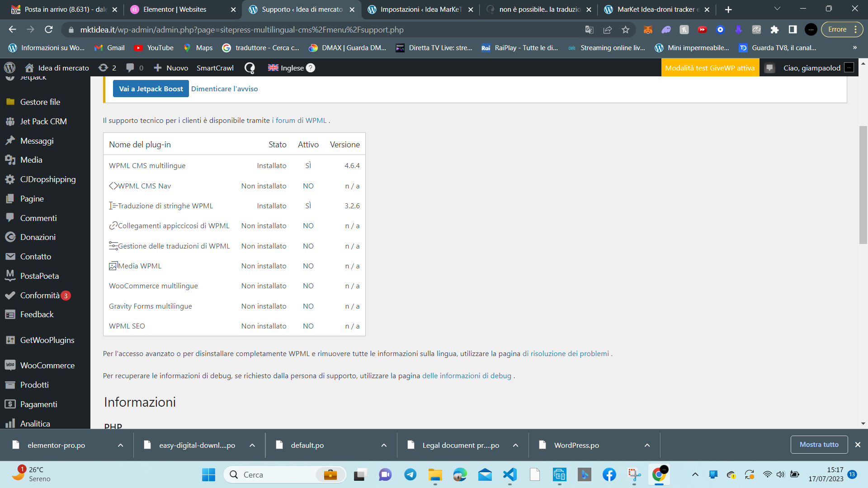
Task: Open Windows Start menu
Action: point(208,474)
